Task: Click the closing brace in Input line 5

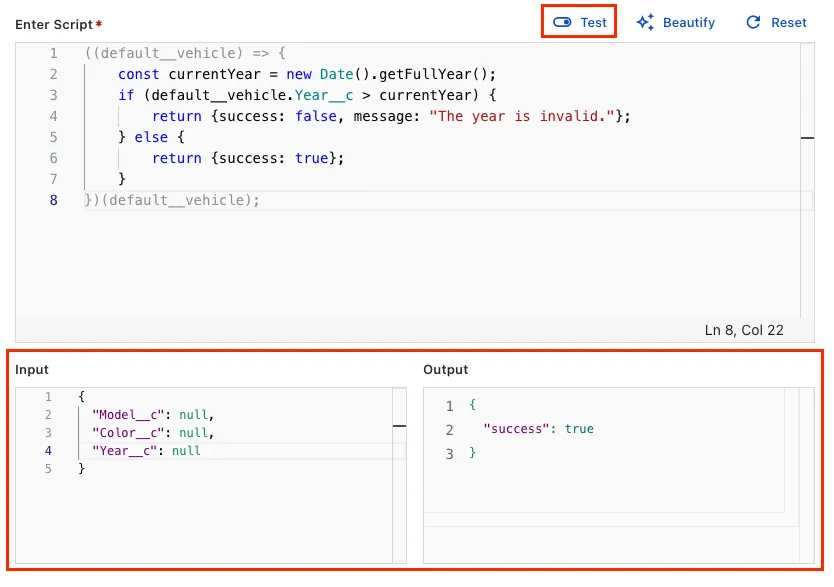Action: pos(81,468)
